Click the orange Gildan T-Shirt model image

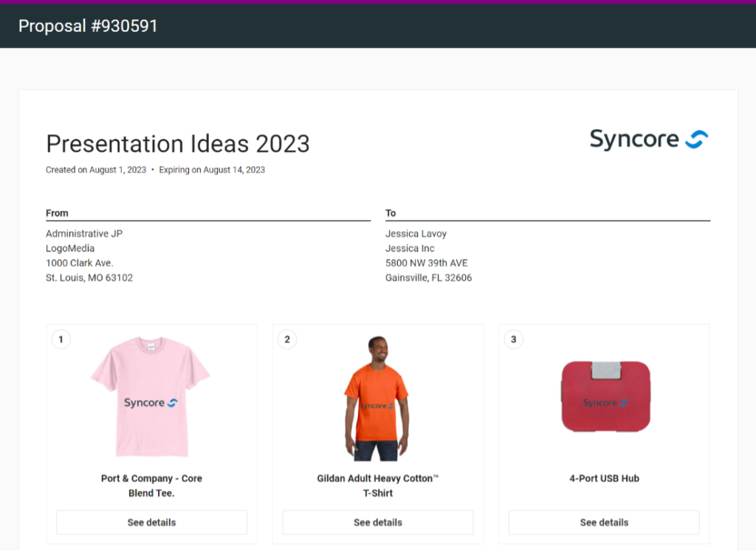(x=377, y=399)
